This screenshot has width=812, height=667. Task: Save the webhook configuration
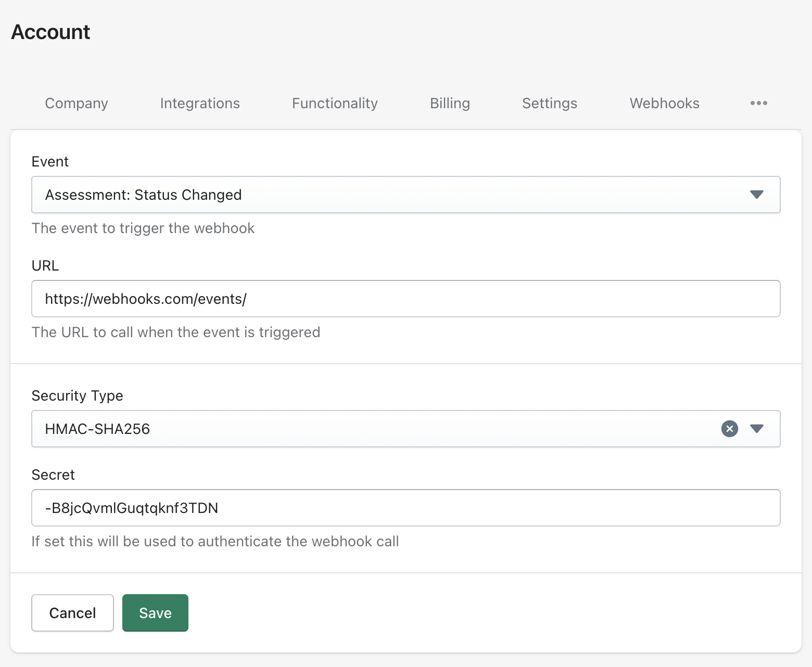155,613
